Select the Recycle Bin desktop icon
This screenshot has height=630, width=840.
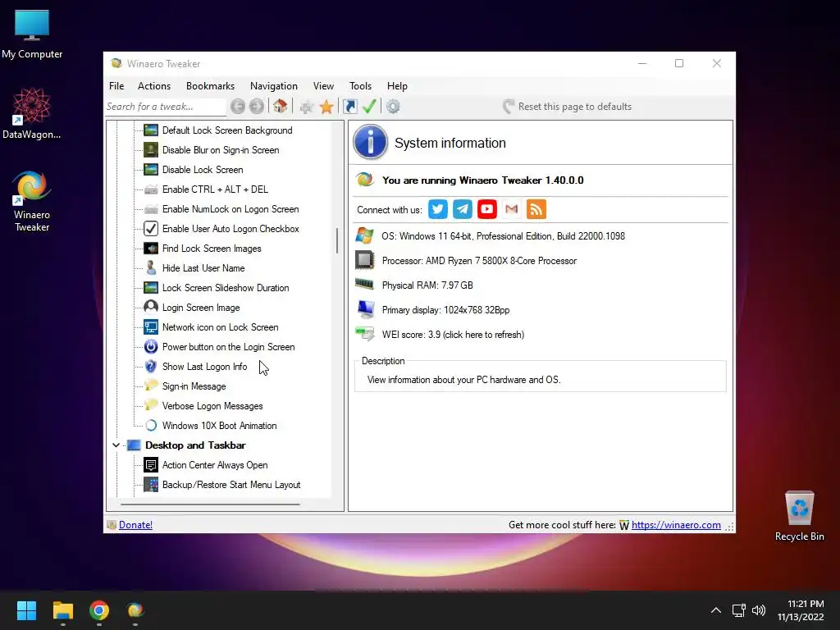click(x=799, y=516)
